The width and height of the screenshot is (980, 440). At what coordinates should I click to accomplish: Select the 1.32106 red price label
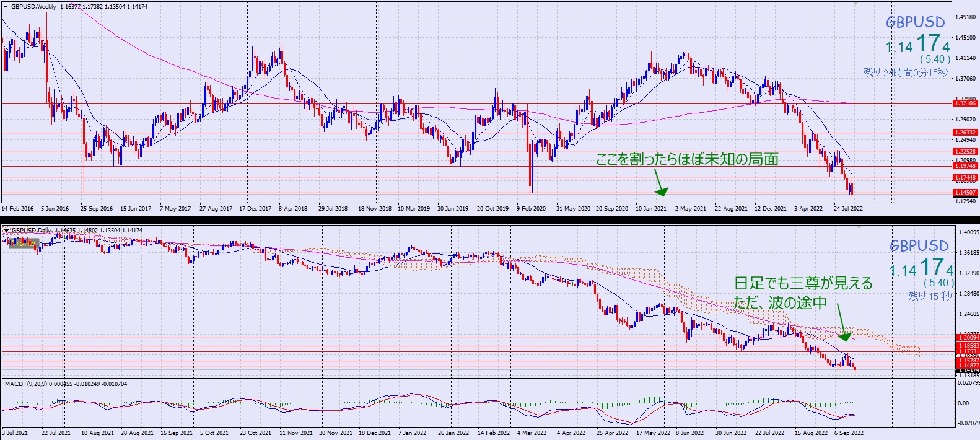(x=965, y=103)
